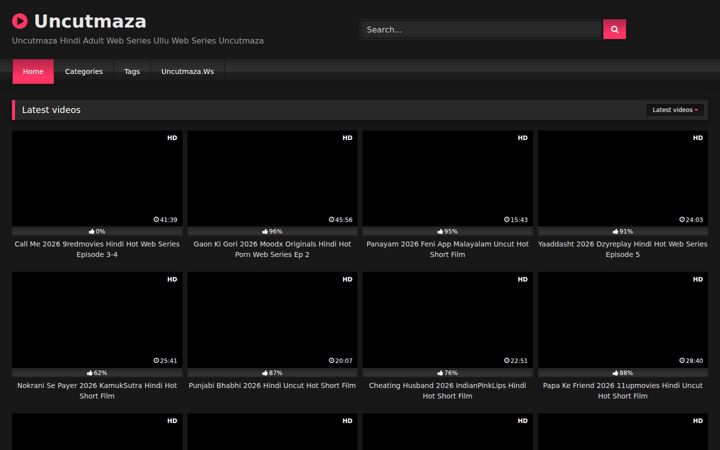Click the tagline under the Uncutmaza logo
The height and width of the screenshot is (450, 720).
coord(138,40)
